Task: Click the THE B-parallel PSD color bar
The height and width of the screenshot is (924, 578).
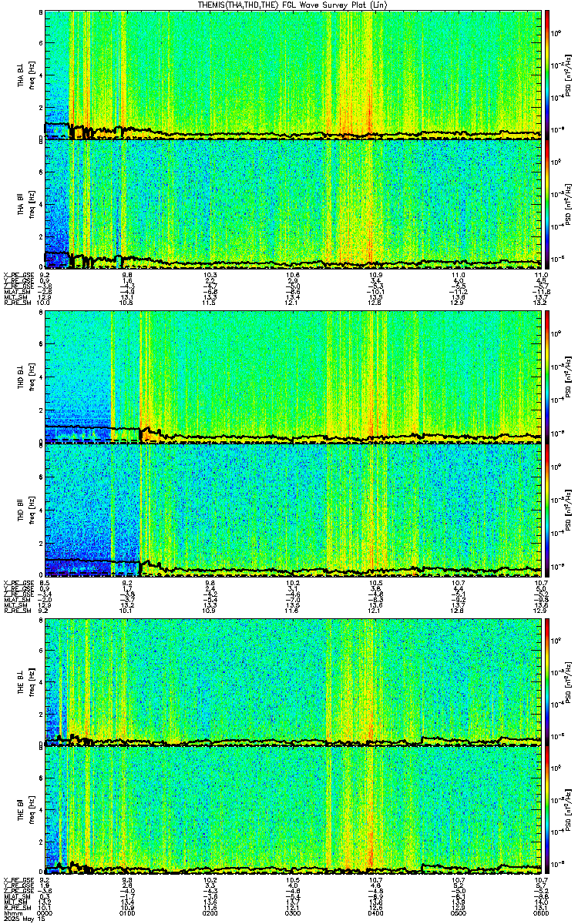Action: (x=547, y=810)
